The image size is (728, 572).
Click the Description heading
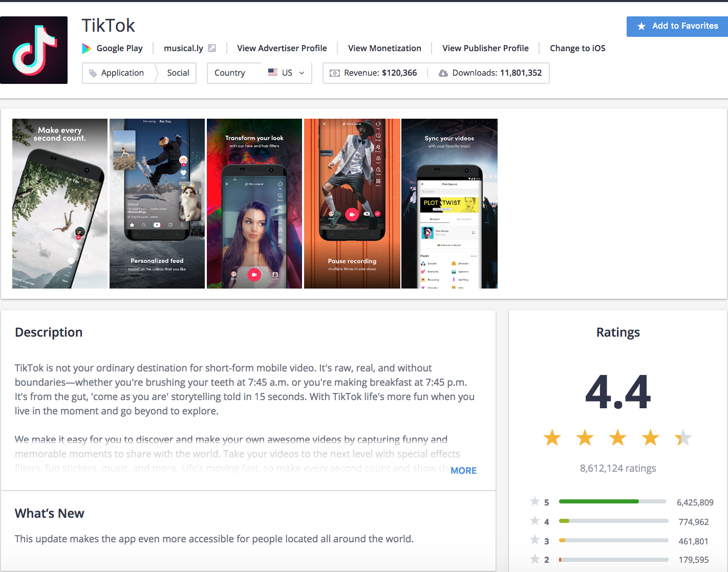tap(49, 333)
